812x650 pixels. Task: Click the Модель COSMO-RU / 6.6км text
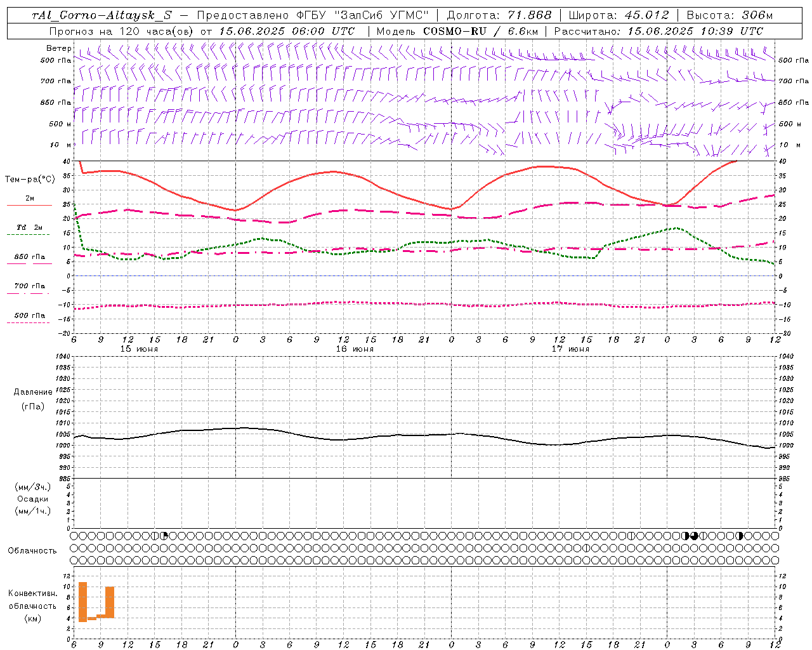[x=457, y=31]
